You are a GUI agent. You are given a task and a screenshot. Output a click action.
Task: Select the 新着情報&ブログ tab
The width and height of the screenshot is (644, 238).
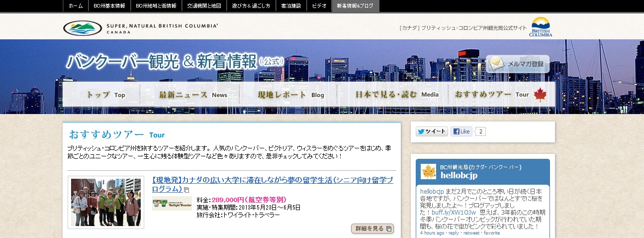pyautogui.click(x=355, y=6)
